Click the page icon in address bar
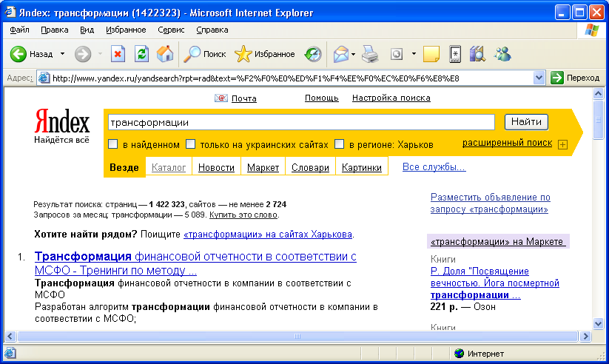Viewport: 609px width, 364px height. [44, 78]
